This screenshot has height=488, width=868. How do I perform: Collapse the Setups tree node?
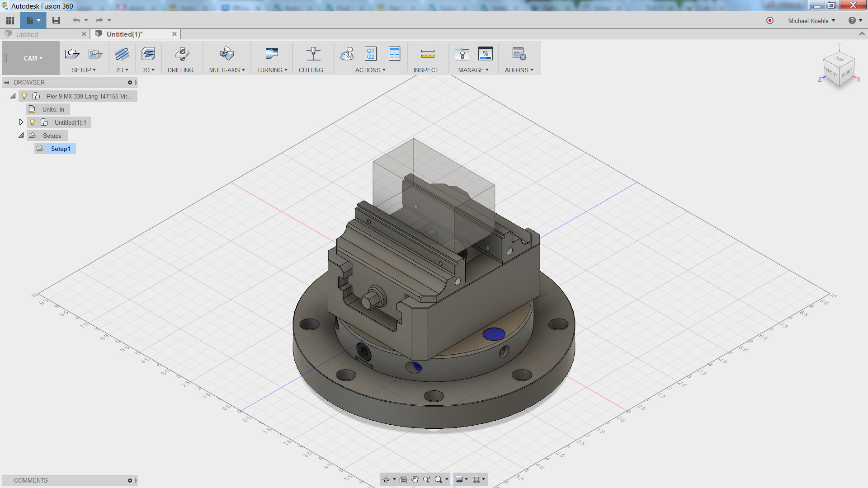(x=21, y=136)
